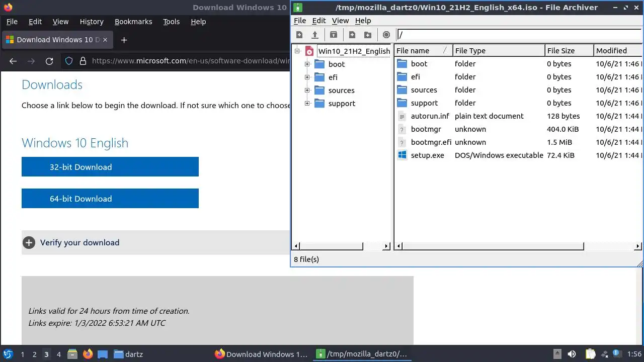Open Help menu in File Archiver
The height and width of the screenshot is (362, 644).
coord(363,21)
